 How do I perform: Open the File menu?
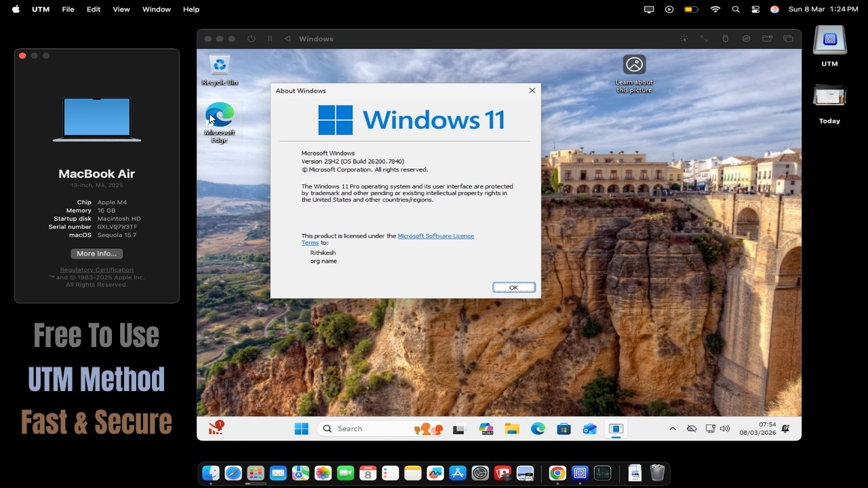point(68,9)
